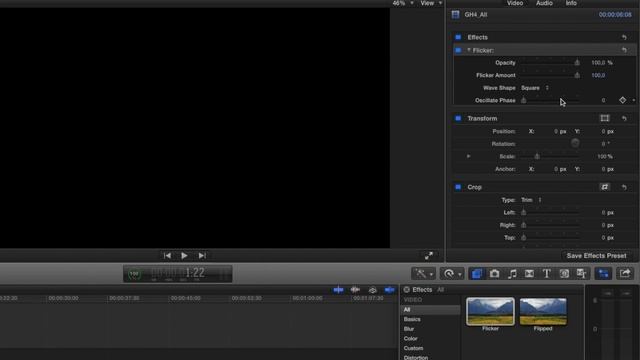
Task: Open the Titles browser T icon
Action: (547, 273)
